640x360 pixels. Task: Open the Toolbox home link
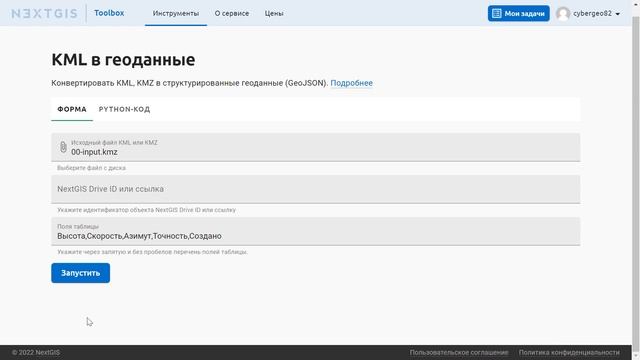click(x=109, y=13)
